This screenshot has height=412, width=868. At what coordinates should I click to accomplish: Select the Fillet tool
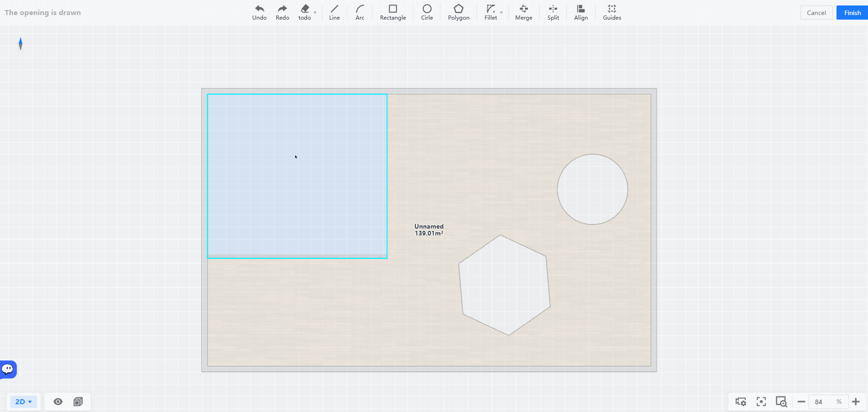click(491, 12)
